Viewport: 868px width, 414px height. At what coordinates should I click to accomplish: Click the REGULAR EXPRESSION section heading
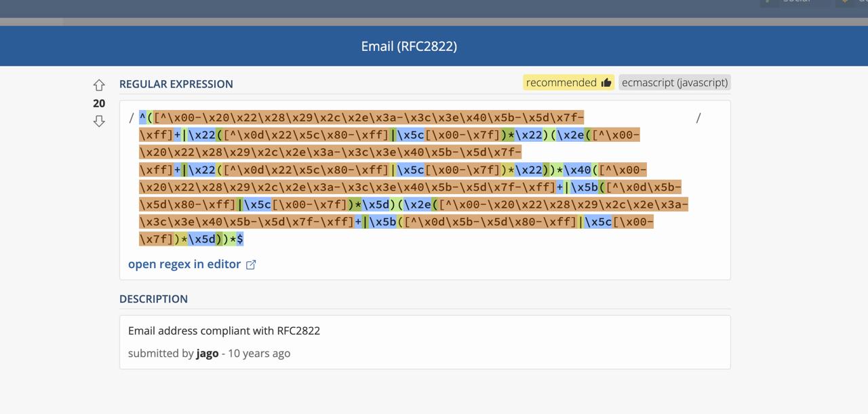[176, 84]
